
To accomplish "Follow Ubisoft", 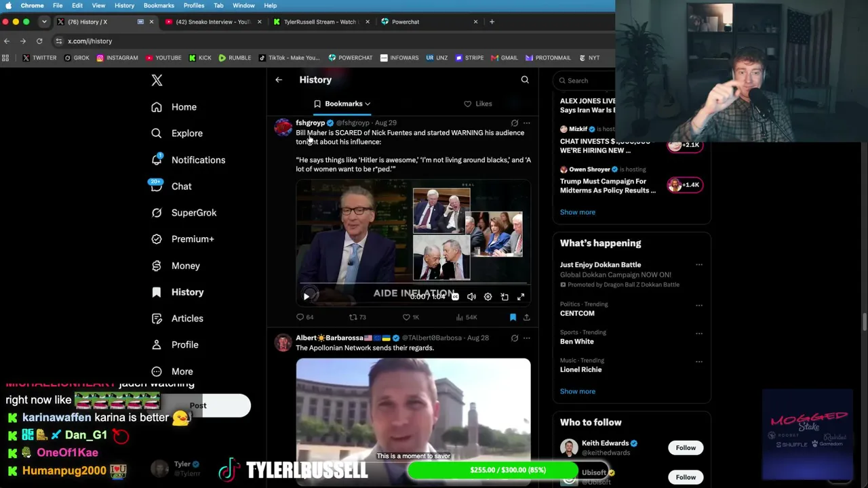I will point(686,477).
